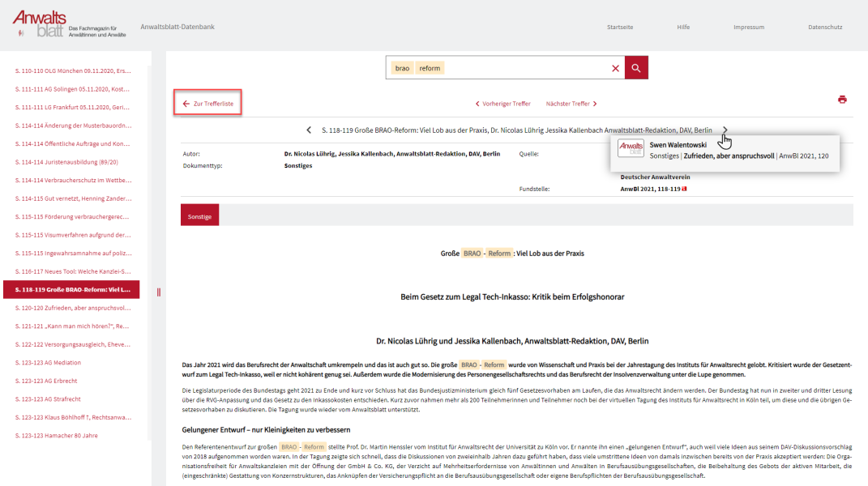Click the printer icon

tap(842, 100)
